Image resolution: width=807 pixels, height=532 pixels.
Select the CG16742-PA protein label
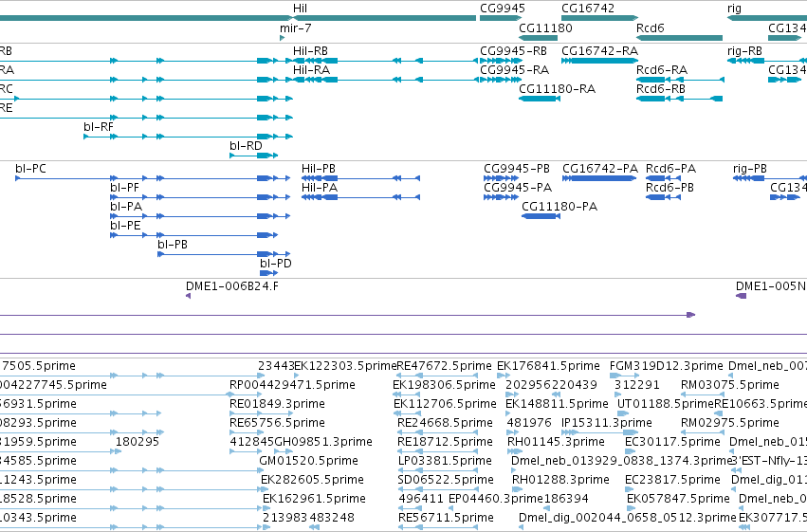pyautogui.click(x=600, y=169)
